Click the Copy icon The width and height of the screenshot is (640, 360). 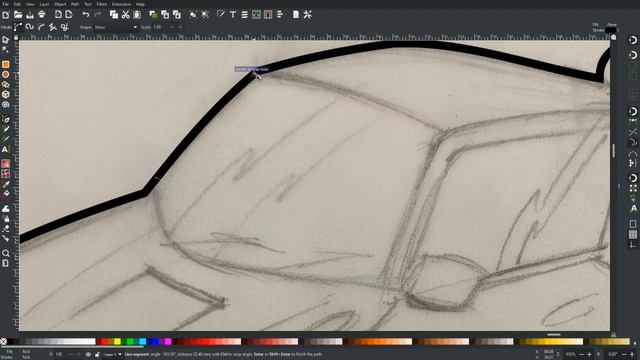pyautogui.click(x=114, y=15)
